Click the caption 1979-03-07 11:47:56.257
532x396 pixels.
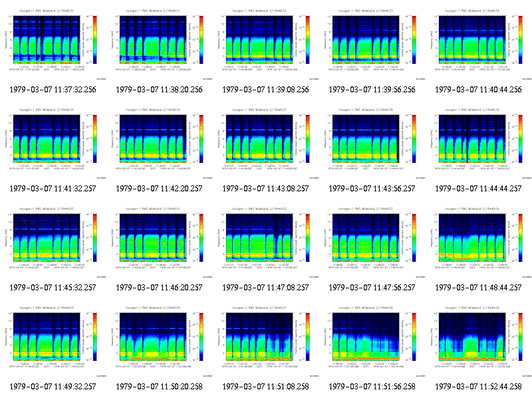pos(372,288)
